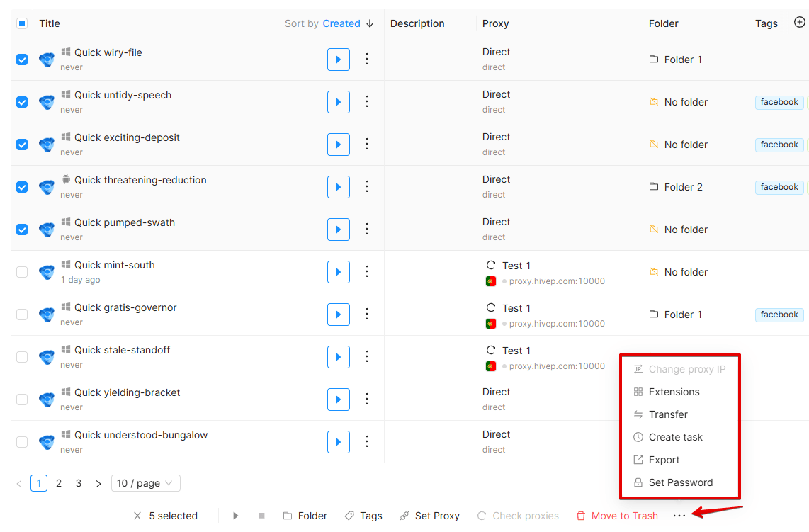Check the Quick understood-bungalow checkbox
The width and height of the screenshot is (809, 532).
coord(22,442)
